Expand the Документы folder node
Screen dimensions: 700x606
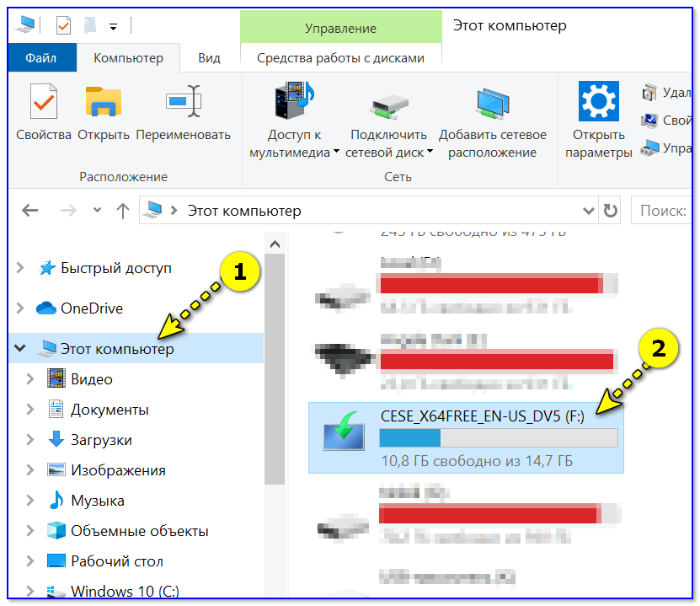(30, 409)
